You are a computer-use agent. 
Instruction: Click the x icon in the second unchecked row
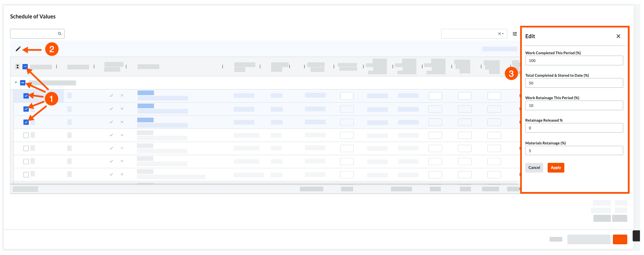pos(122,148)
